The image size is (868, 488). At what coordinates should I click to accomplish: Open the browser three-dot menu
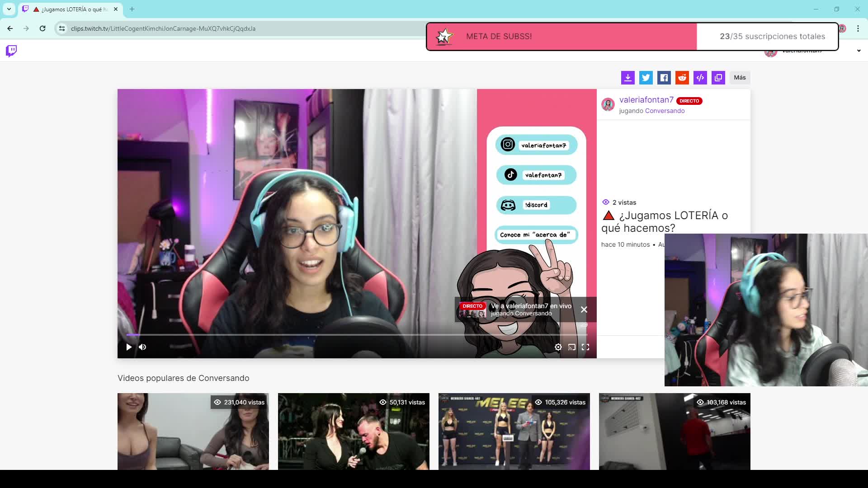[x=858, y=28]
